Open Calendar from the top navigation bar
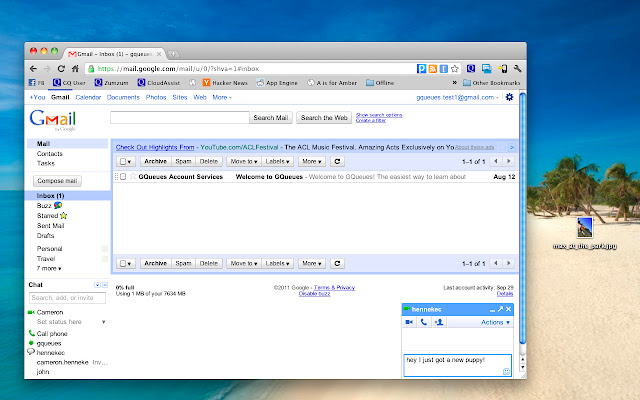The width and height of the screenshot is (640, 400). click(x=87, y=97)
